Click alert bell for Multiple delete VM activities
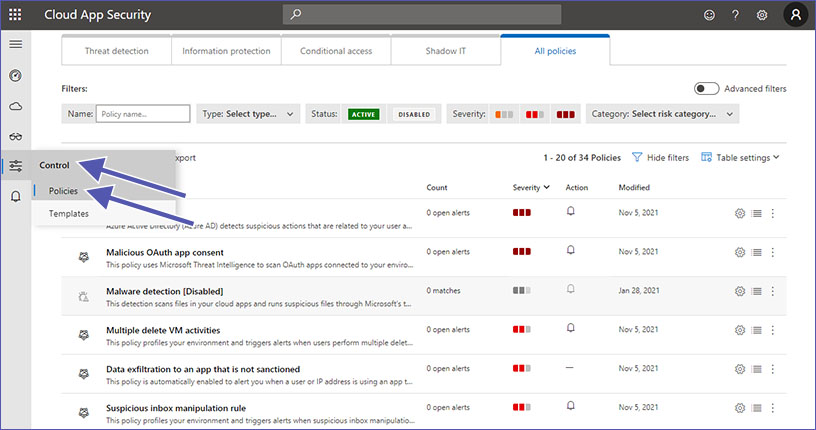This screenshot has width=816, height=430. 570,327
